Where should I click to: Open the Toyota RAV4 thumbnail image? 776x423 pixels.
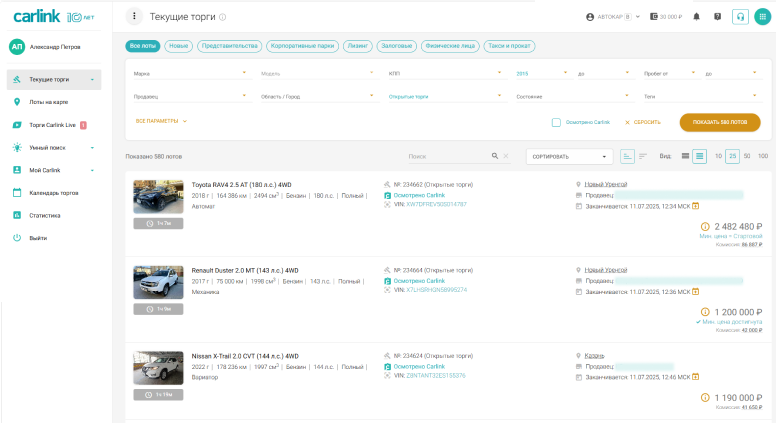[x=158, y=197]
